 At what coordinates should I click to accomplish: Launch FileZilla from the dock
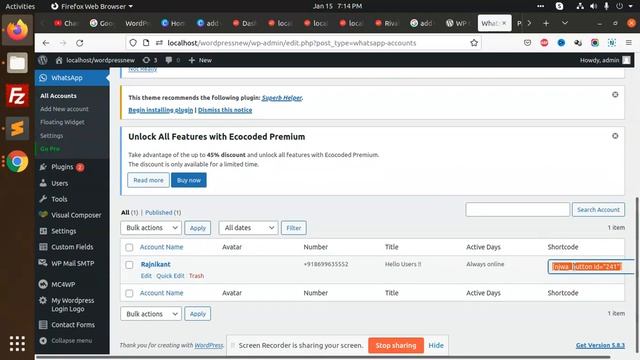coord(17,96)
